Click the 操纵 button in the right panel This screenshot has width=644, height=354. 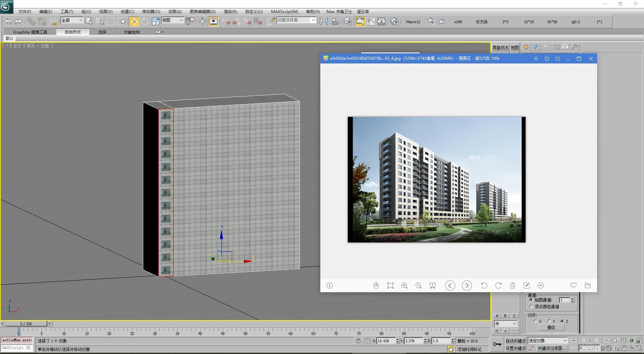551,327
